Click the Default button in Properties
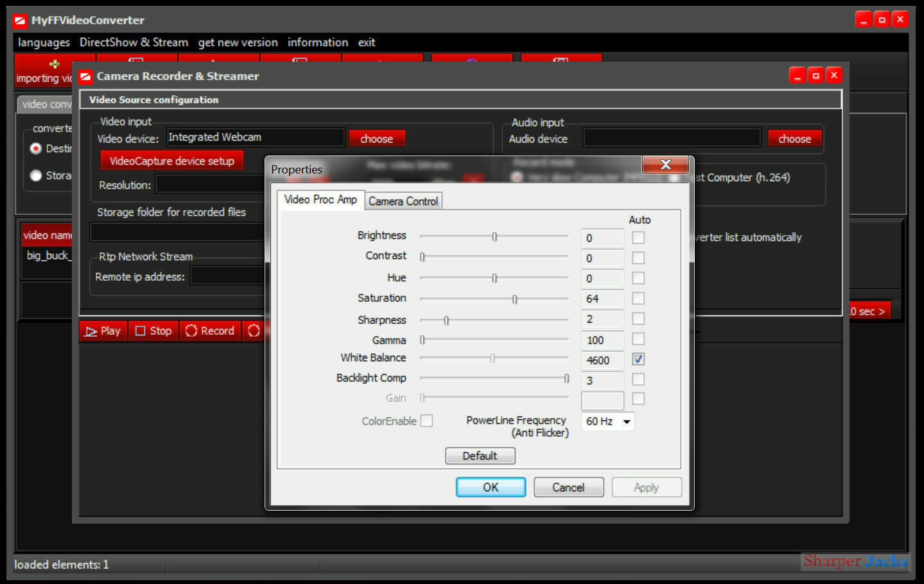Image resolution: width=924 pixels, height=584 pixels. (480, 456)
